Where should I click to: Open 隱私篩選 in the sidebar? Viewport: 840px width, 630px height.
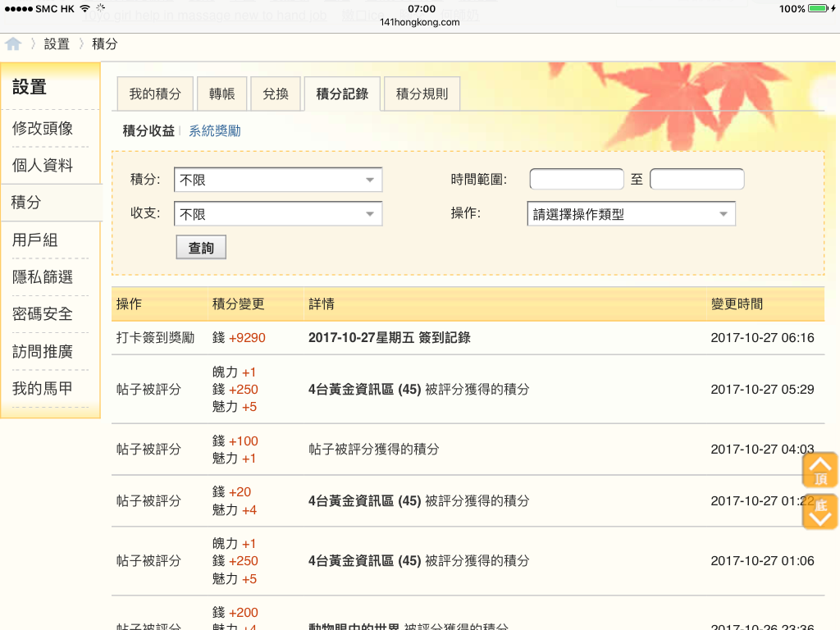43,276
